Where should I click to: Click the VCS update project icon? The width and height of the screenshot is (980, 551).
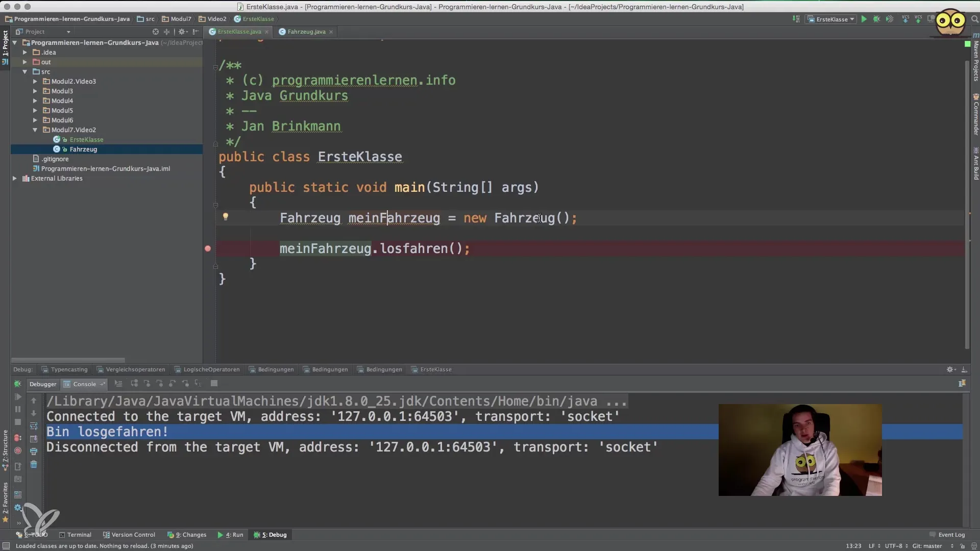[905, 19]
